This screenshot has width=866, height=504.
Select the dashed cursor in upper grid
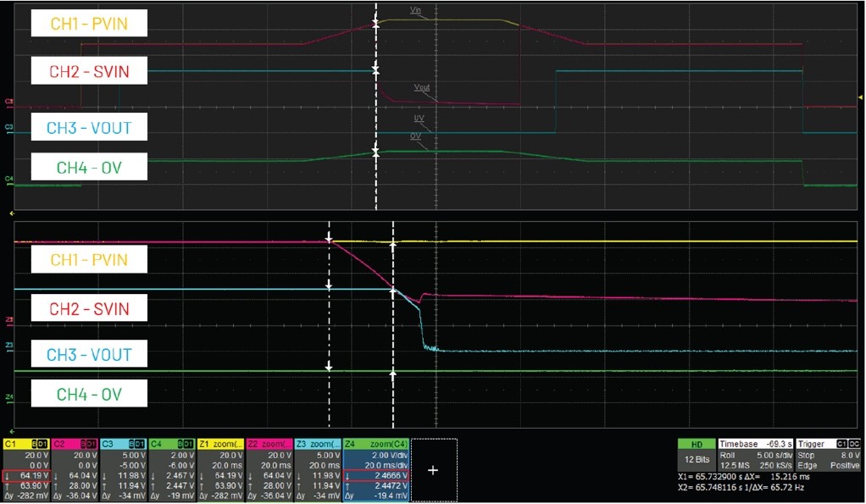[375, 119]
